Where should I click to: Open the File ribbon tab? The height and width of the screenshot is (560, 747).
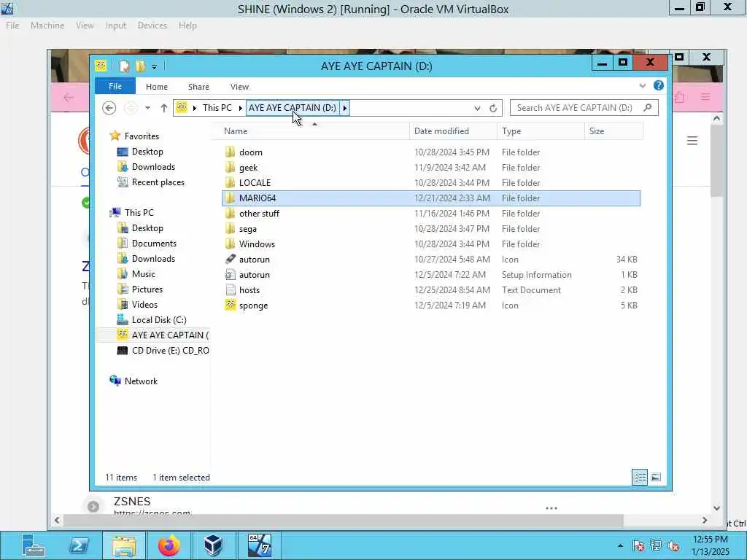115,86
